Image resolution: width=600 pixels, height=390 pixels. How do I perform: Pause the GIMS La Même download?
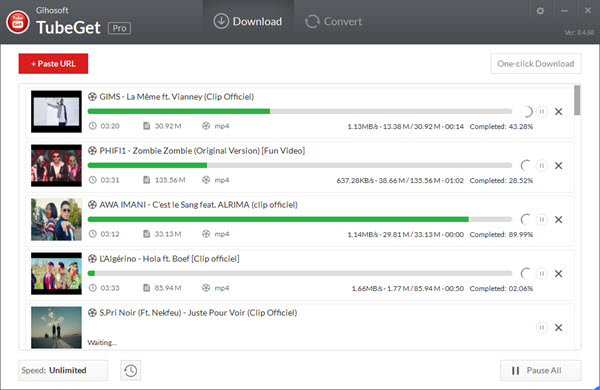pos(541,111)
